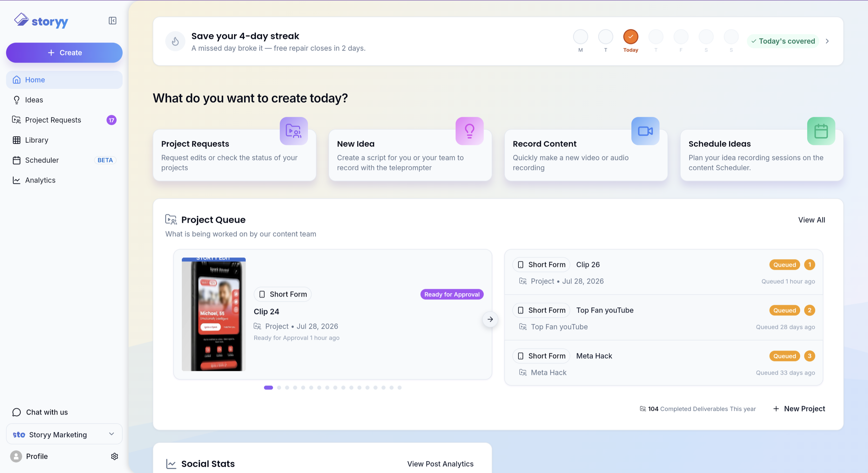Click the Project Queue header icon

171,220
